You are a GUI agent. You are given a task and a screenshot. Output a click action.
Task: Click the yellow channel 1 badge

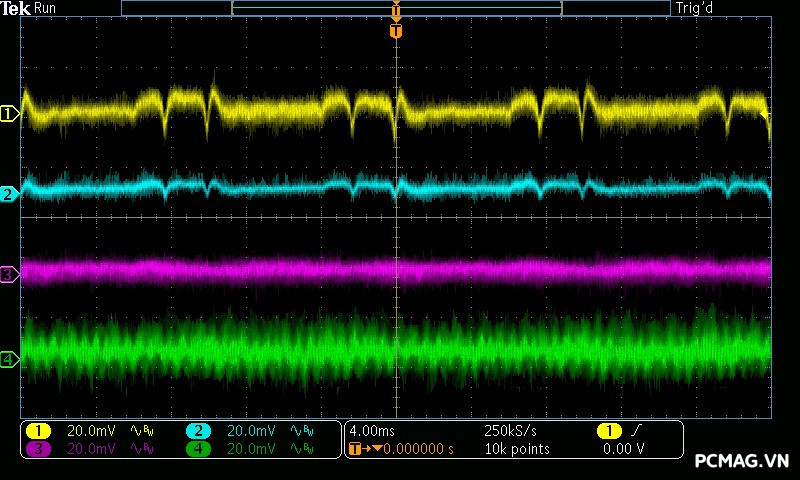point(38,430)
